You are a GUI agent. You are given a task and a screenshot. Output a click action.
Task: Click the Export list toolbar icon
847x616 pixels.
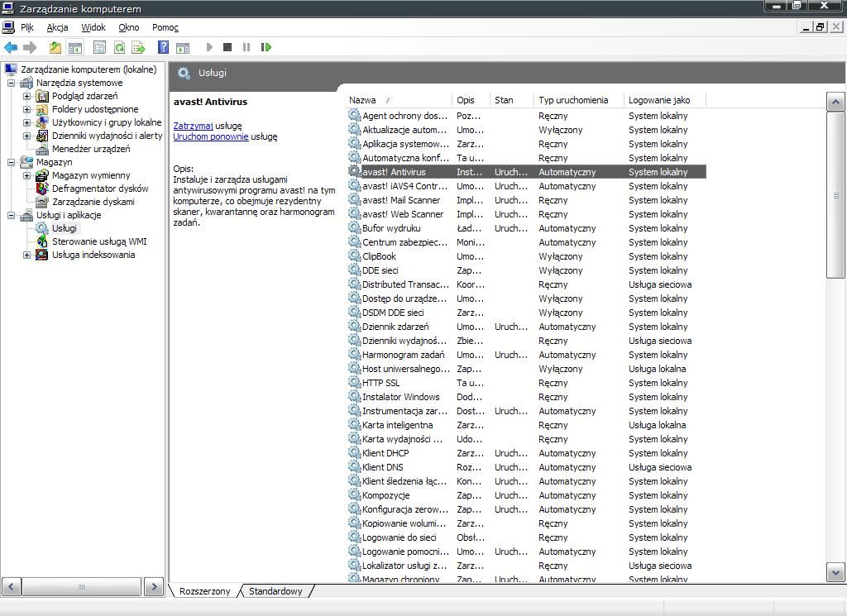coord(138,47)
